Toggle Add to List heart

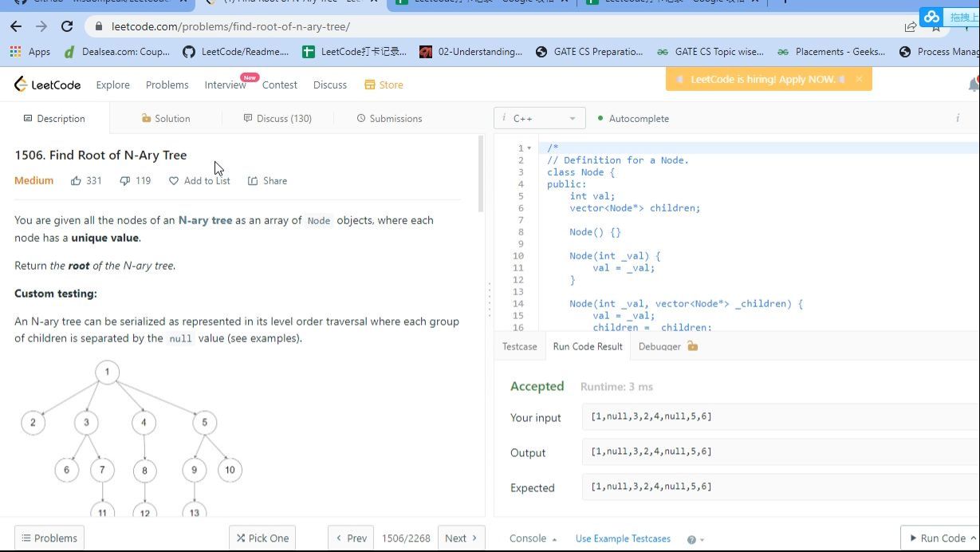pos(199,181)
